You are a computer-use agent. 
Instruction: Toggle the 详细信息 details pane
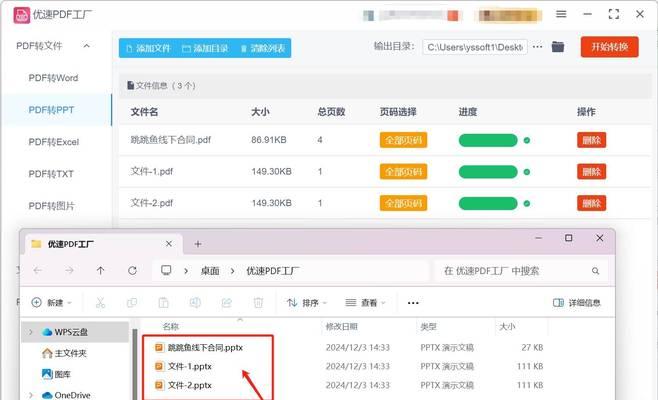(x=577, y=303)
